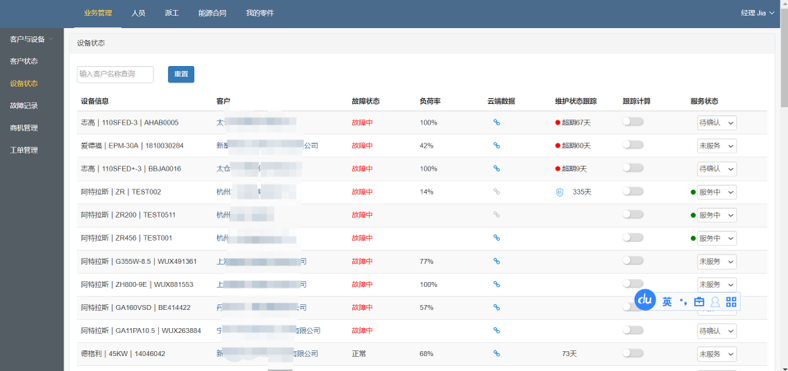
Task: Open cloud data link for WUX491361 row
Action: coord(497,261)
